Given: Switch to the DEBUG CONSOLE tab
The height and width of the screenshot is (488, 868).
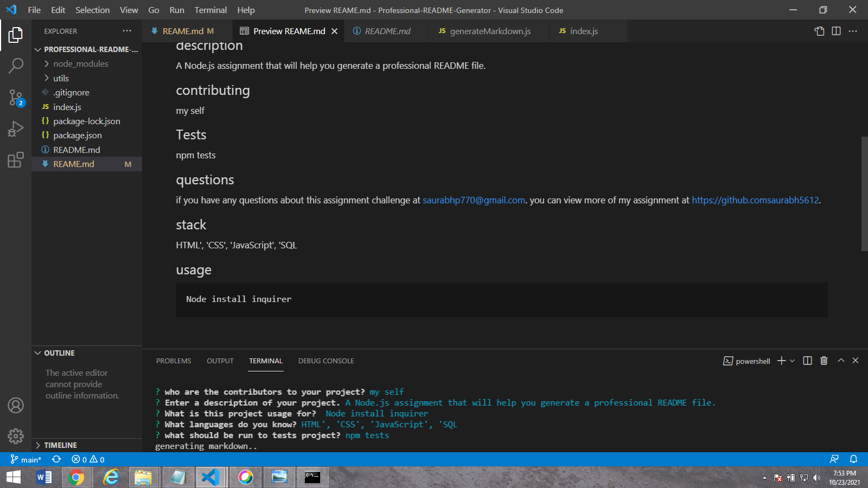Looking at the screenshot, I should tap(325, 361).
